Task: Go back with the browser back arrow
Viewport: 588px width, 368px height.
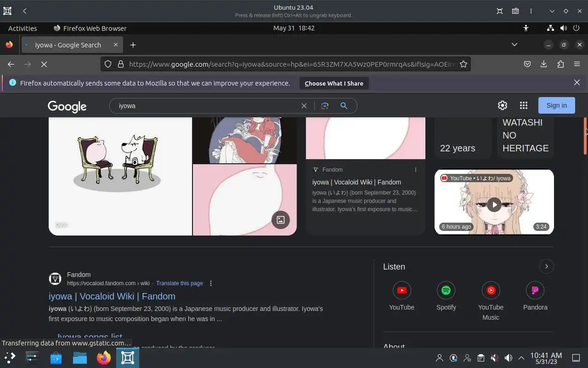Action: point(11,64)
